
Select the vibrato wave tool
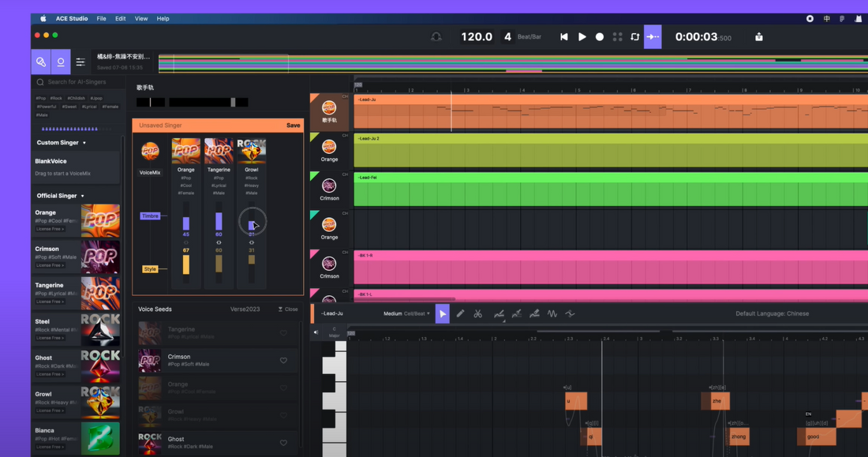pos(553,313)
